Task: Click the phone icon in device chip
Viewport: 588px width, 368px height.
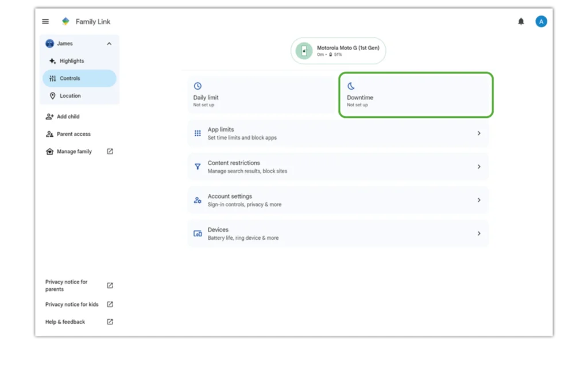Action: coord(304,51)
